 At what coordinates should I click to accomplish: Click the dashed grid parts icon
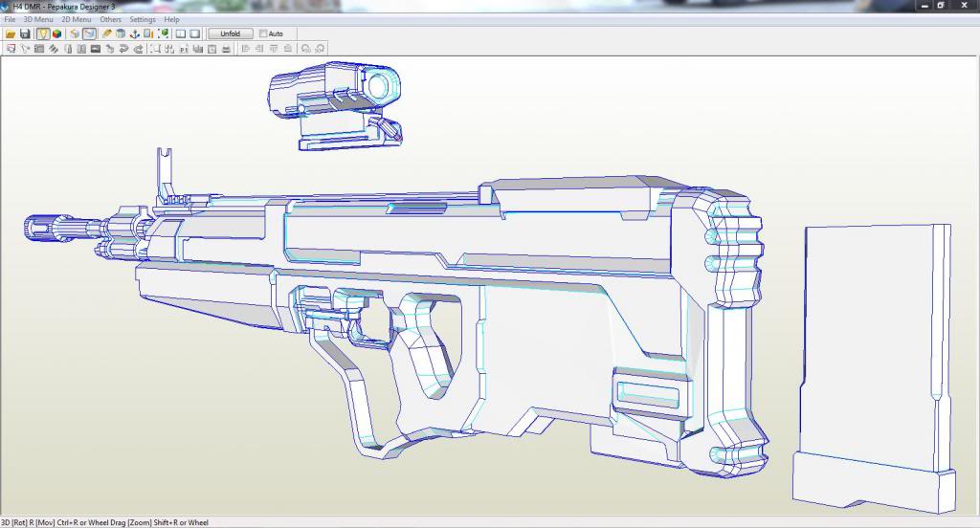[169, 49]
